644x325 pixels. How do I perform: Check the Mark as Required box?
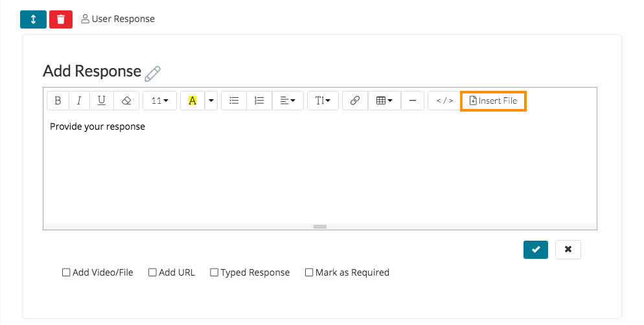point(309,272)
